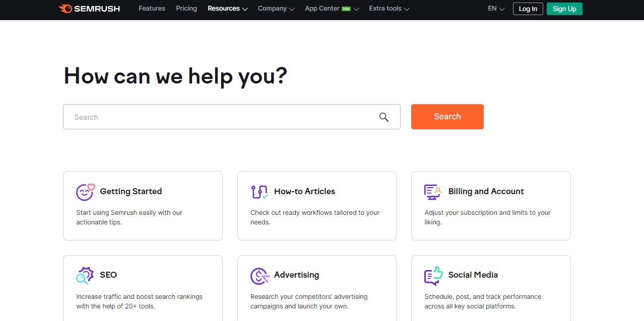Click inside the Search input field
This screenshot has height=321, width=644.
202,116
